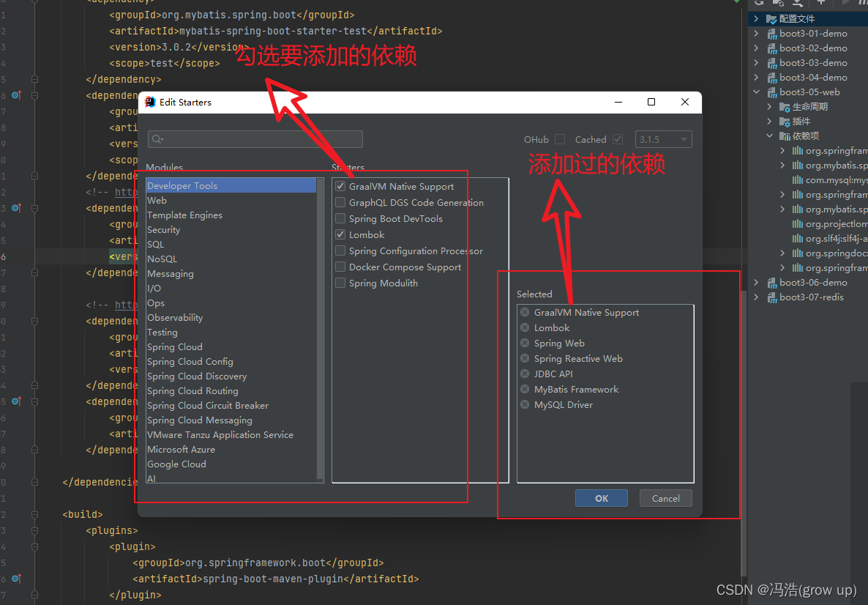The height and width of the screenshot is (605, 868).
Task: Click the Modules list scrollbar
Action: [320, 329]
